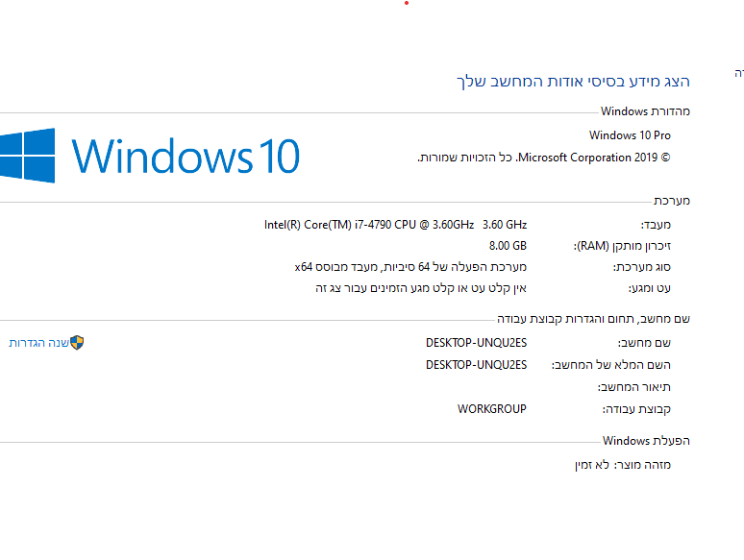Click the 'הצג מידע בסיסי אודות המחשב שלך' heading

tap(573, 82)
